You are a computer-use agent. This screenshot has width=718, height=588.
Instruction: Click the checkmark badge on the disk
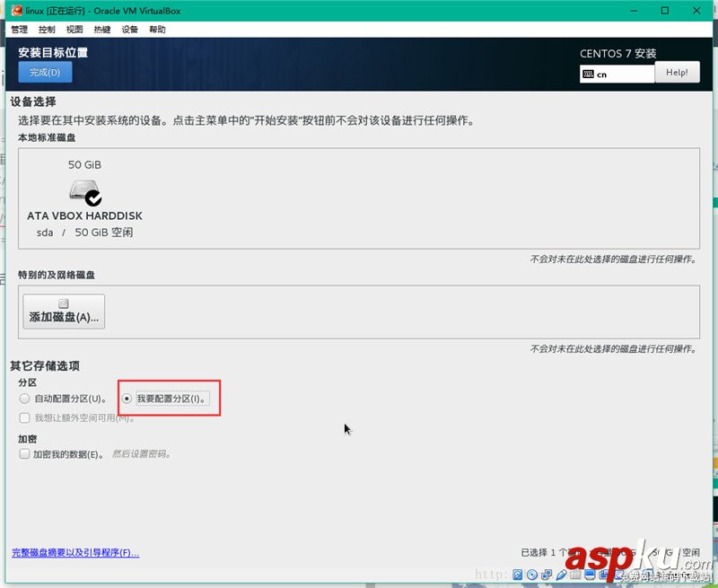click(x=93, y=197)
